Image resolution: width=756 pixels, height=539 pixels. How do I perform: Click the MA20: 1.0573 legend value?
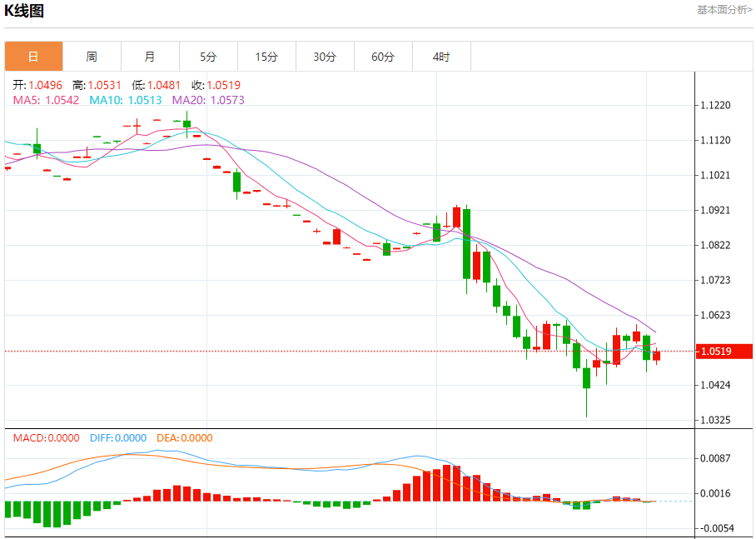coord(208,100)
